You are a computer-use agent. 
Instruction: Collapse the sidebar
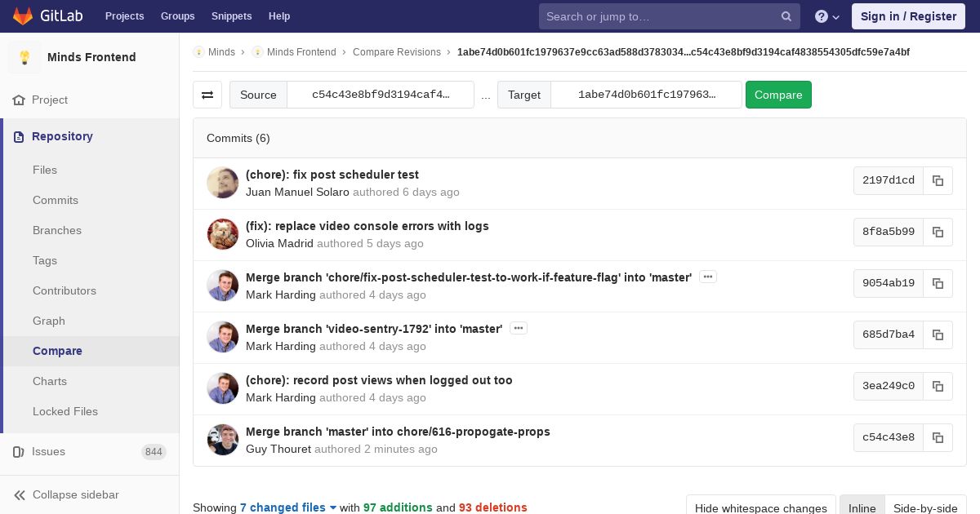coord(75,494)
